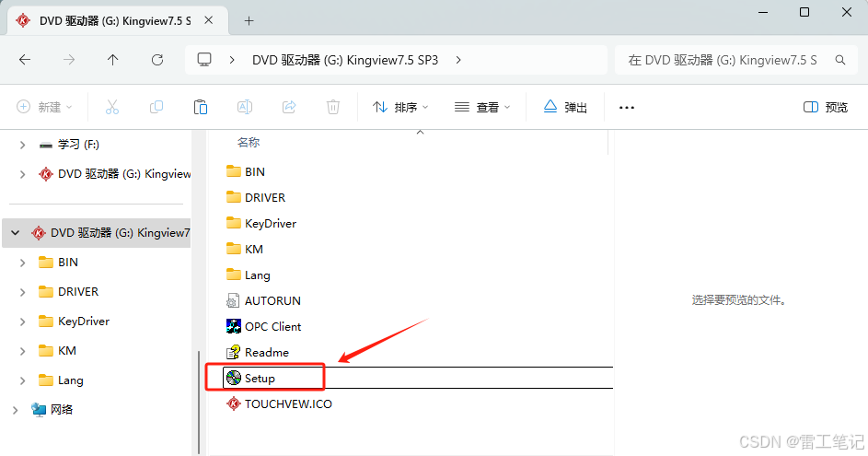Click the Back navigation arrow
Viewport: 868px width, 456px height.
25,60
